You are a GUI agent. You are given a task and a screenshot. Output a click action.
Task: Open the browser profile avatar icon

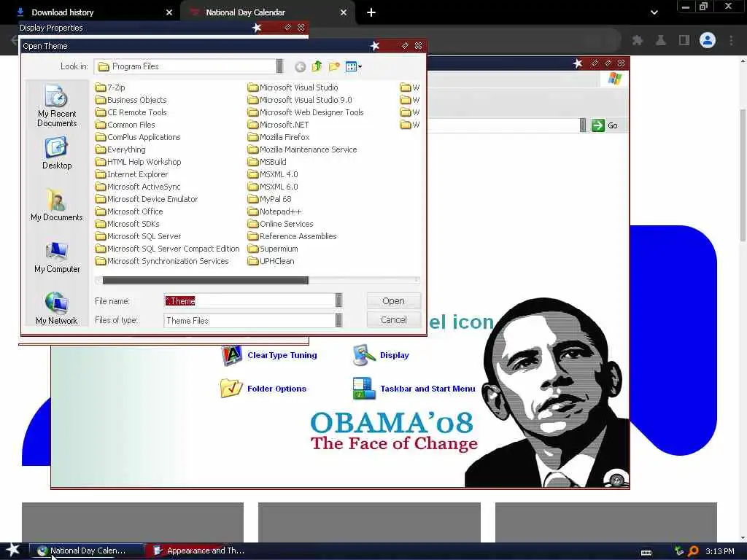coord(708,40)
